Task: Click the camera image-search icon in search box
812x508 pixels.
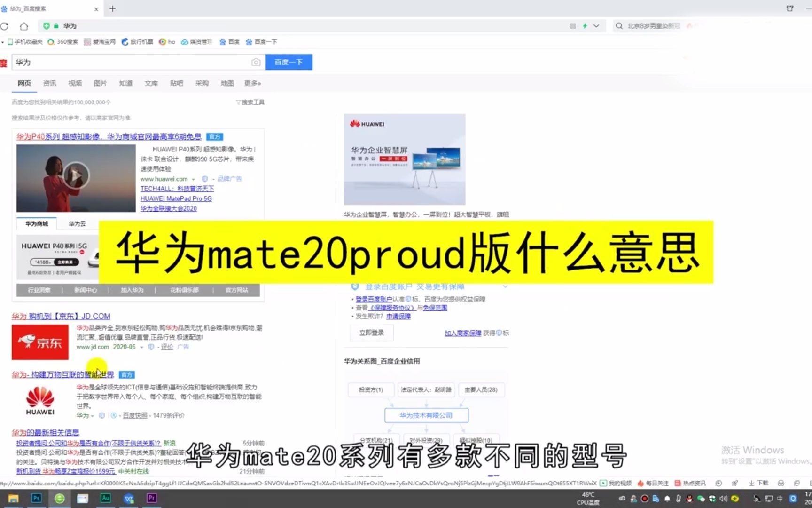Action: [256, 62]
